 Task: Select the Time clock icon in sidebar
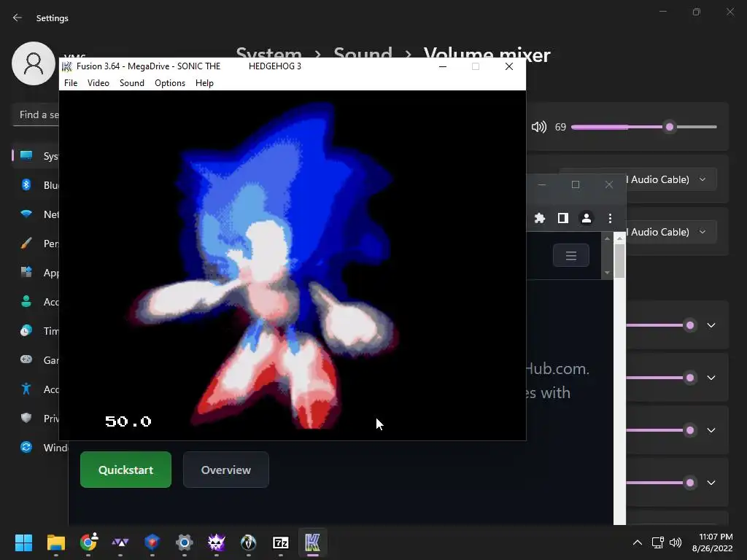click(x=26, y=330)
